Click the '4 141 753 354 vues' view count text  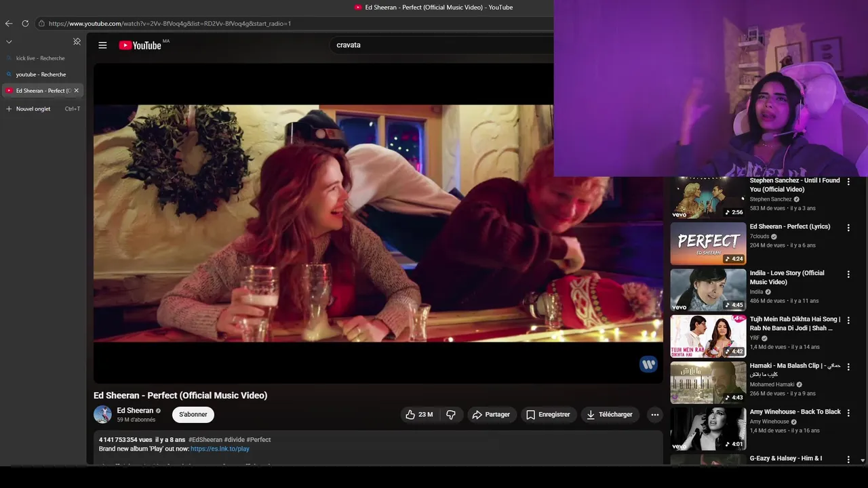(x=125, y=440)
